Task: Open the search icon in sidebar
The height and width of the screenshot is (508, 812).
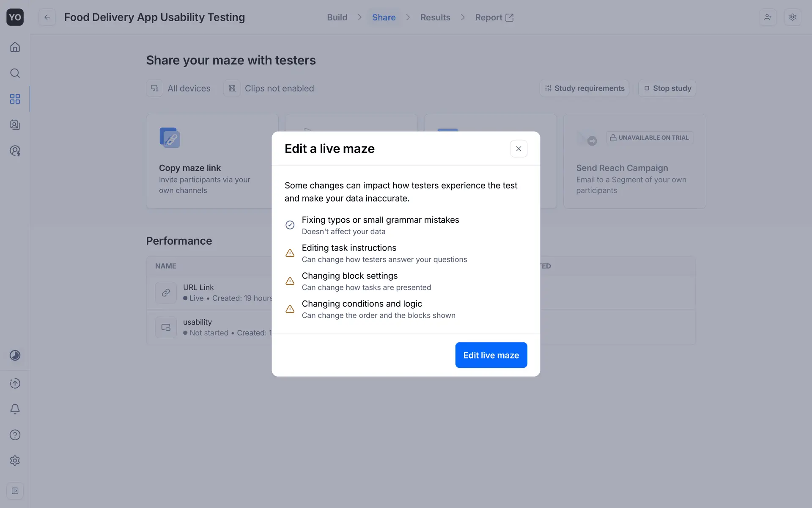Action: [15, 73]
